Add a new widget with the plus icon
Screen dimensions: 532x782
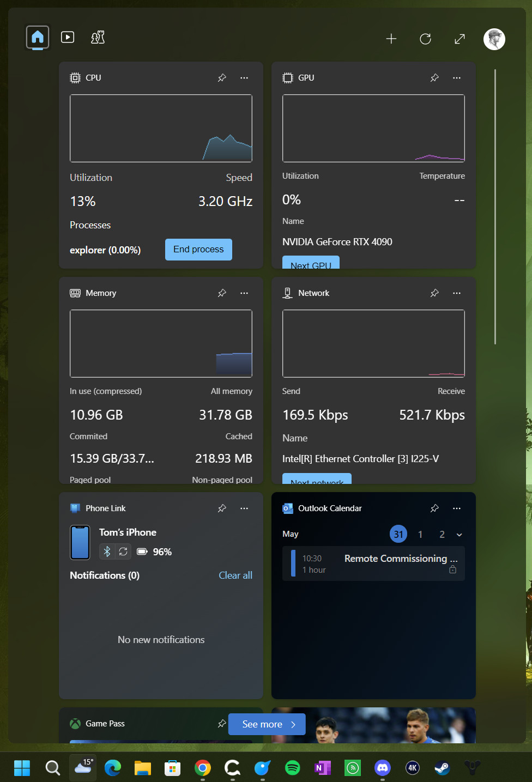tap(391, 39)
